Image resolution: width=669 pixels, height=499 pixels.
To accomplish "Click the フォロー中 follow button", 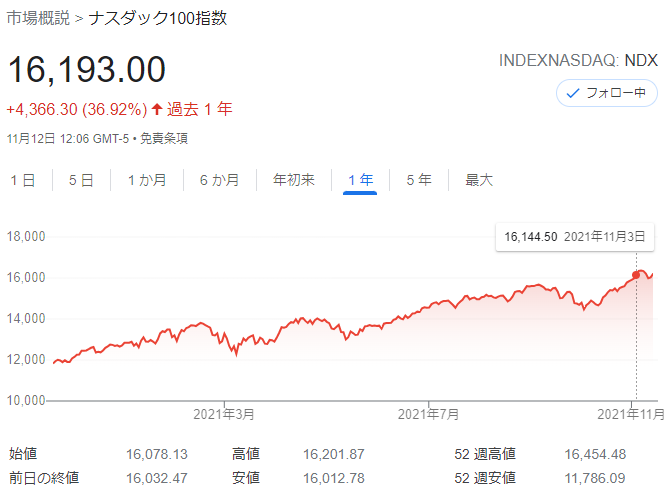I will (606, 93).
